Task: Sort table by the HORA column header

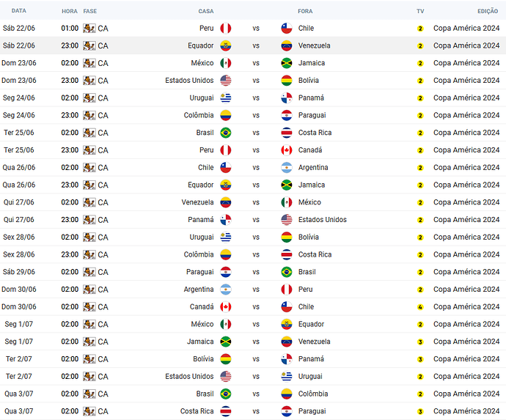Action: pos(70,11)
